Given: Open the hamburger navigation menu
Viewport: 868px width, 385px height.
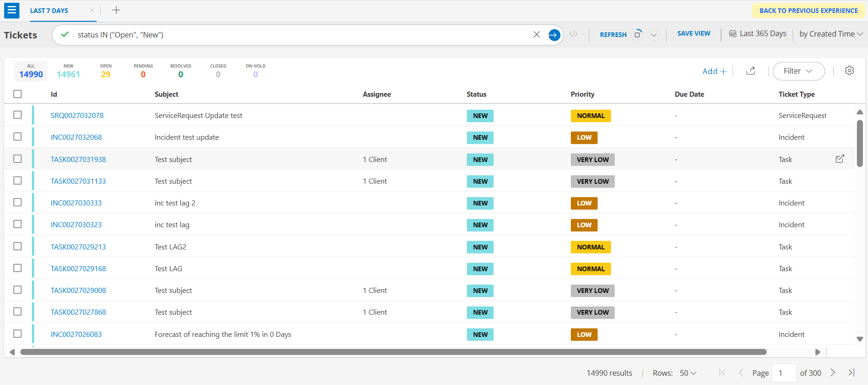Looking at the screenshot, I should click(12, 10).
